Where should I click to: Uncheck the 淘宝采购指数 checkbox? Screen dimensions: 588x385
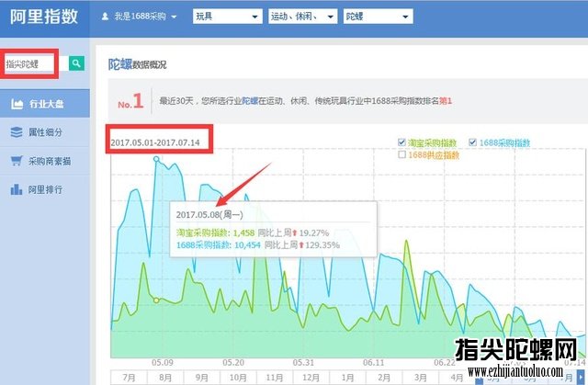(x=401, y=142)
